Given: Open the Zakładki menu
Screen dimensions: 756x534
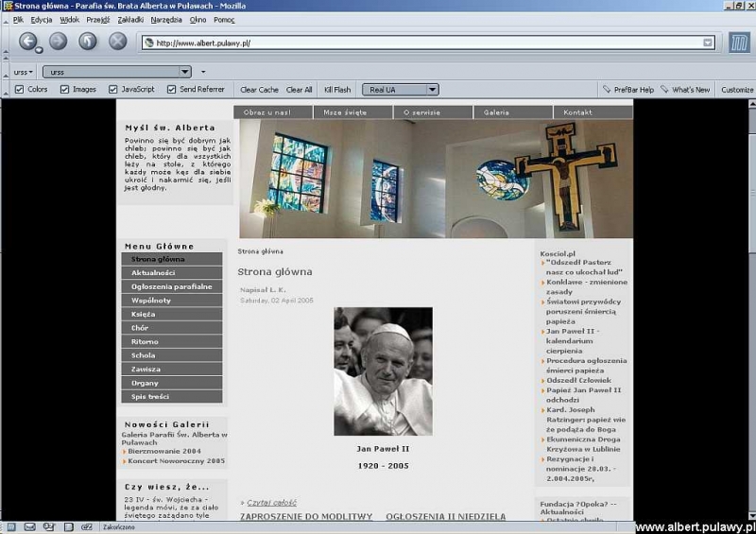Looking at the screenshot, I should (x=130, y=20).
